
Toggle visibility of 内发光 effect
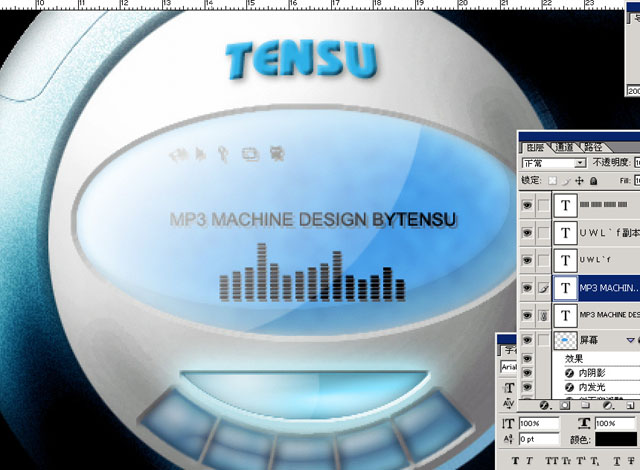coord(527,387)
